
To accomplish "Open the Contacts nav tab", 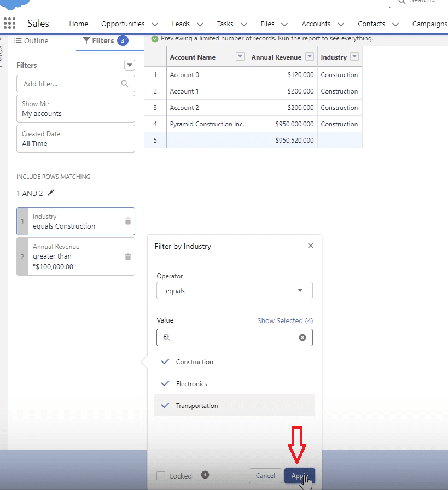I will point(371,24).
